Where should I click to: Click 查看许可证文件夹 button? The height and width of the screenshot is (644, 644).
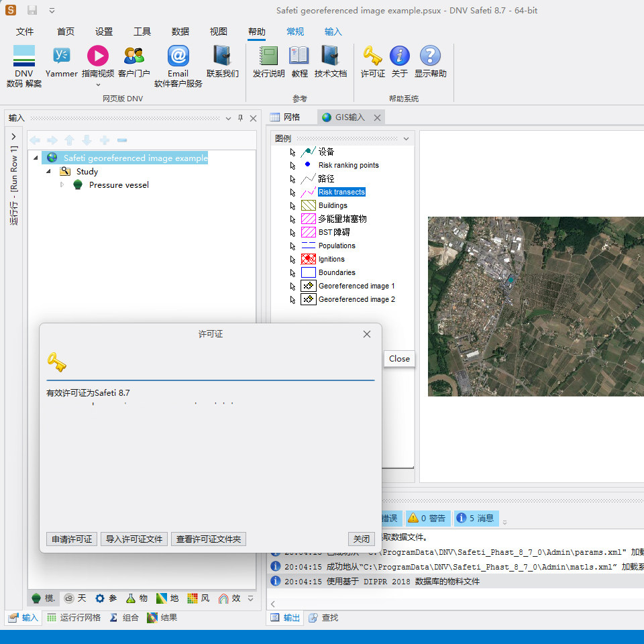click(x=208, y=539)
